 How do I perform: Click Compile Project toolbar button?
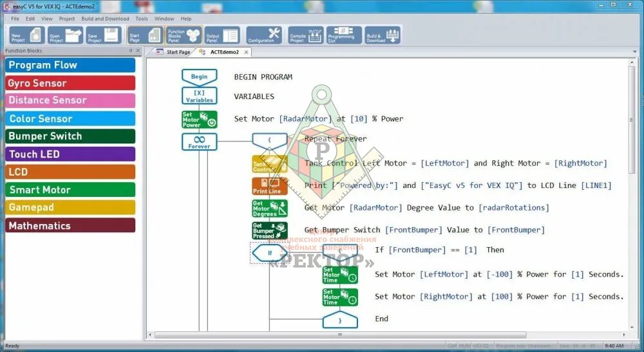pos(305,35)
